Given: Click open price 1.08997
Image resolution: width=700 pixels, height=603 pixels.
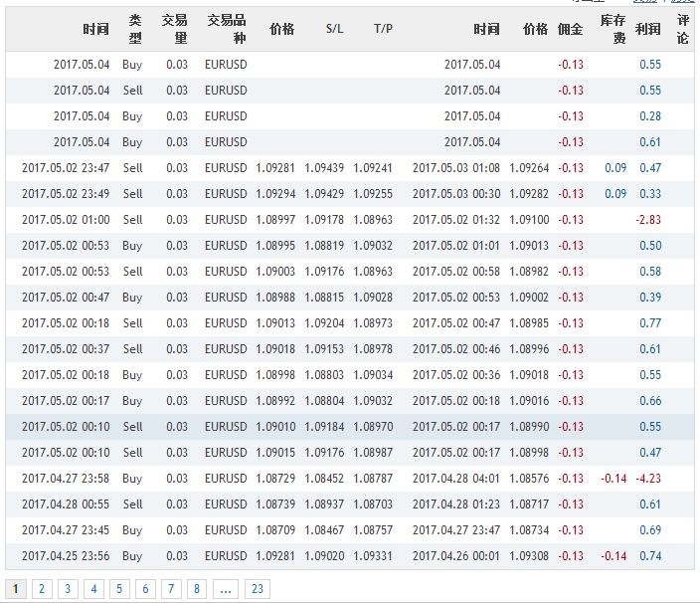Looking at the screenshot, I should [x=275, y=220].
